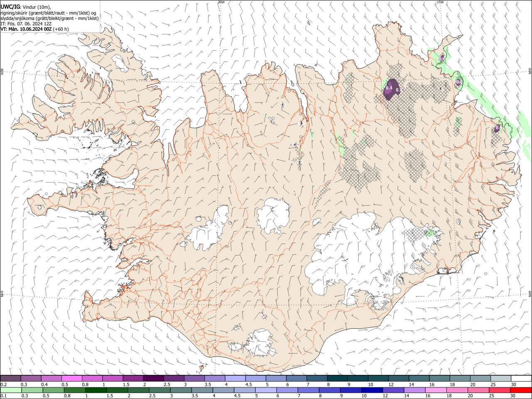Screen dimensions: 532x399
Task: Pick the upper-row dark purple swatch at 2
Action: [x=153, y=378]
